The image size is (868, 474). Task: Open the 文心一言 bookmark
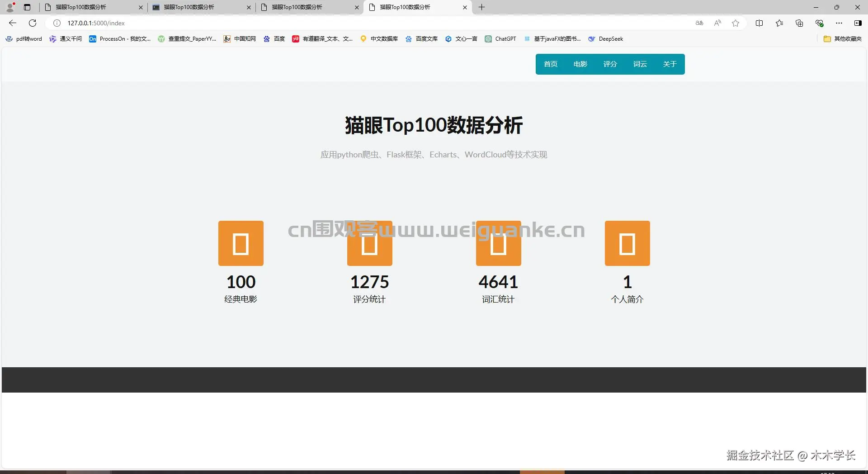click(x=461, y=39)
